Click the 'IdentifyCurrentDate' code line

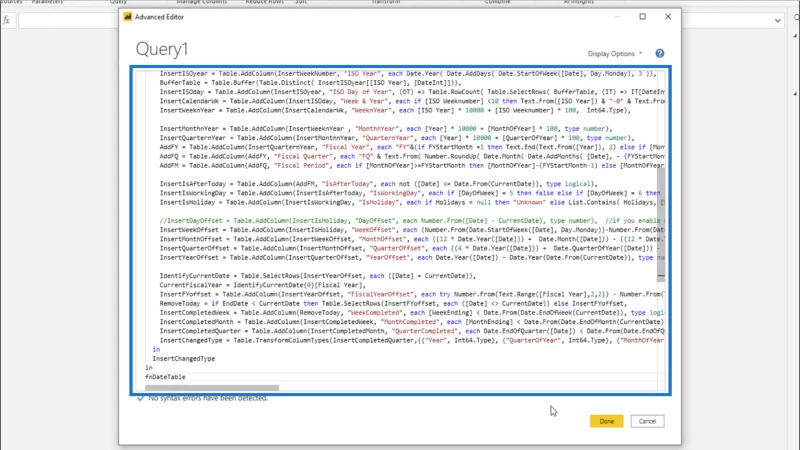[317, 276]
